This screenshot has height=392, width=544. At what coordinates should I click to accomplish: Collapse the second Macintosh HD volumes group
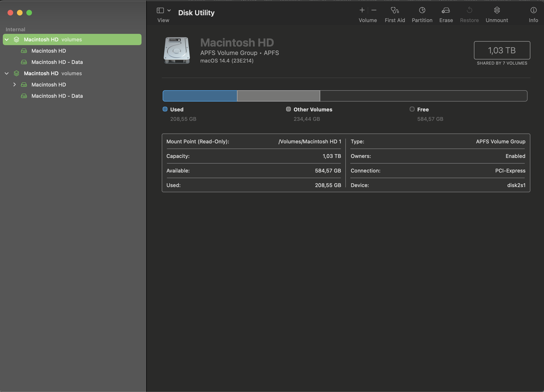(7, 73)
